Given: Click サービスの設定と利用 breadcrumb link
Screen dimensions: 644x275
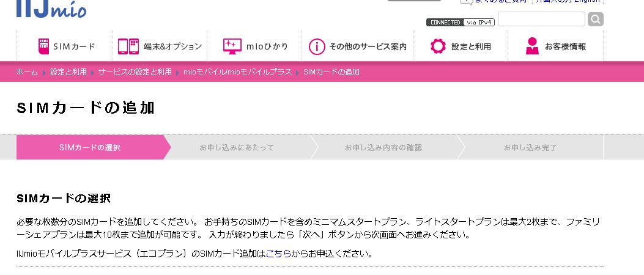Looking at the screenshot, I should pos(135,72).
